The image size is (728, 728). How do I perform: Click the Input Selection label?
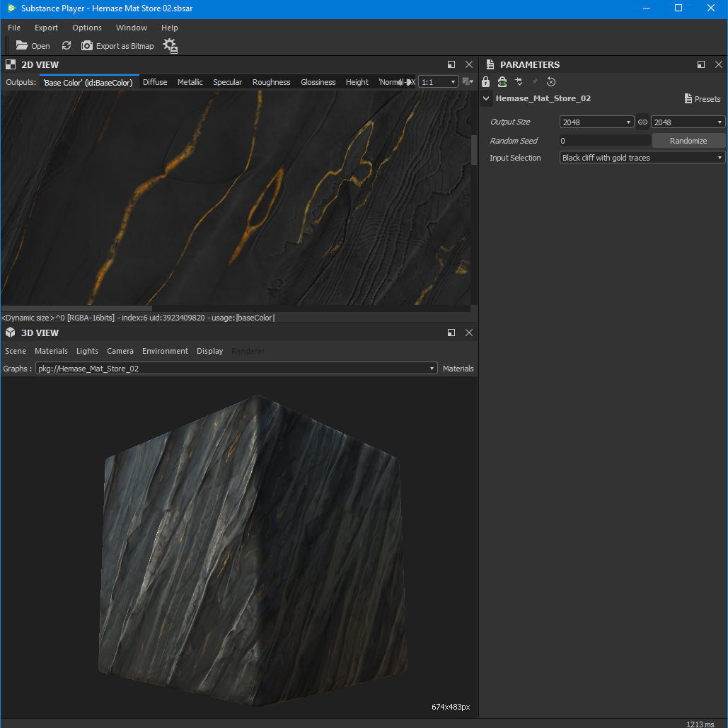(515, 157)
